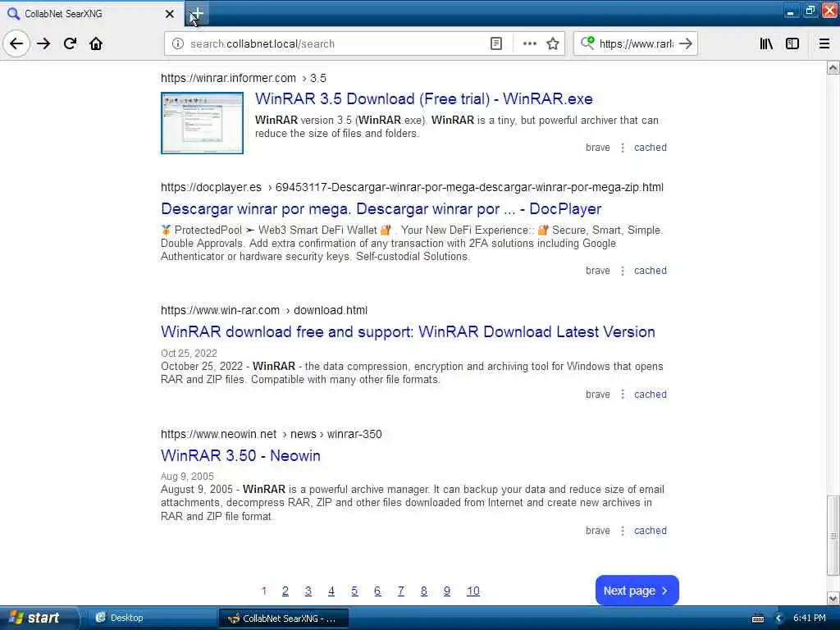The image size is (840, 630).
Task: Open WinRAR 3.5 Download (Free trial) result
Action: coord(424,99)
